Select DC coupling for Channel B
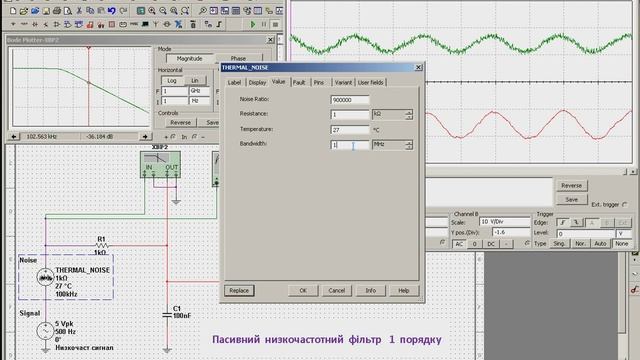This screenshot has height=360, width=640. [491, 244]
